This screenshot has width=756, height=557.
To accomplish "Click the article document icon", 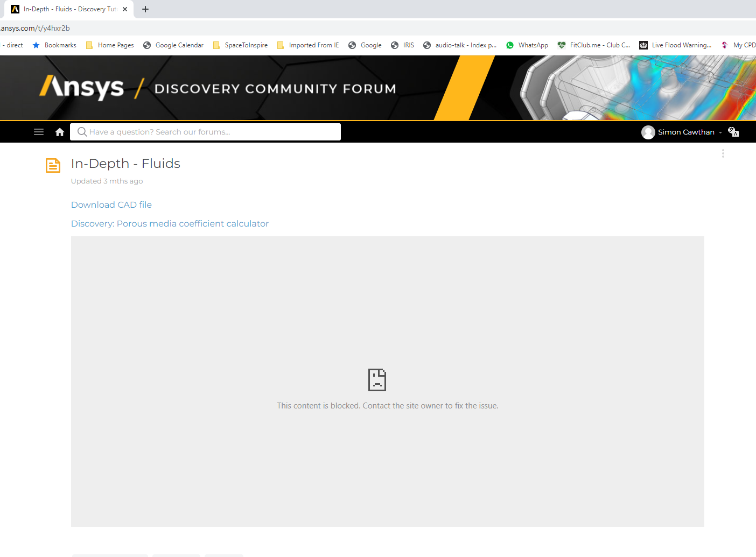I will 53,166.
